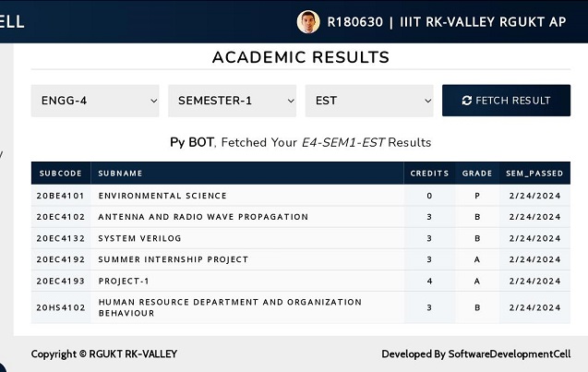Open the EST exam type dropdown

(x=369, y=101)
